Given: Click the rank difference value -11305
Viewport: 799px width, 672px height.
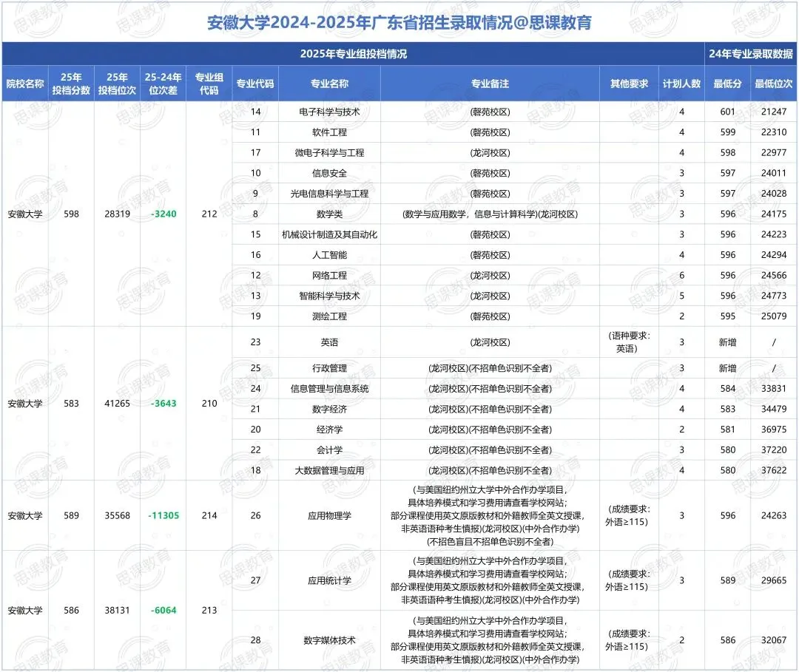Looking at the screenshot, I should pyautogui.click(x=163, y=516).
